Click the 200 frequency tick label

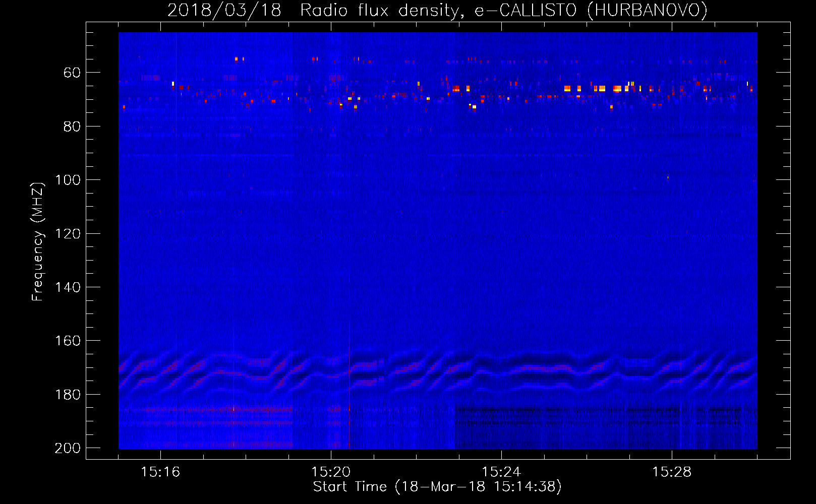[68, 448]
